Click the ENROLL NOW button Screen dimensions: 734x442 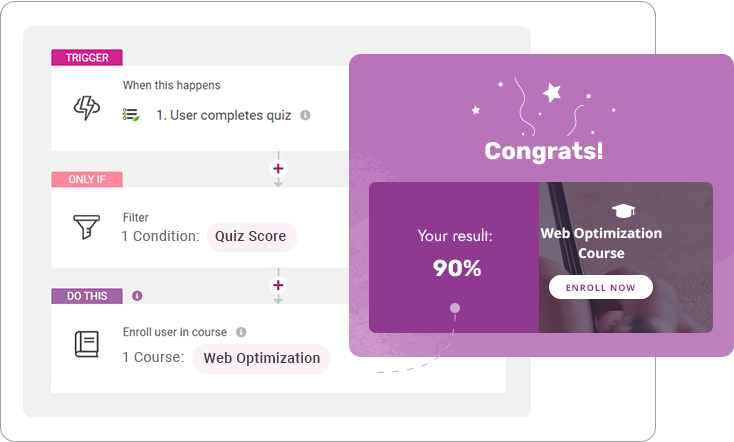click(601, 287)
